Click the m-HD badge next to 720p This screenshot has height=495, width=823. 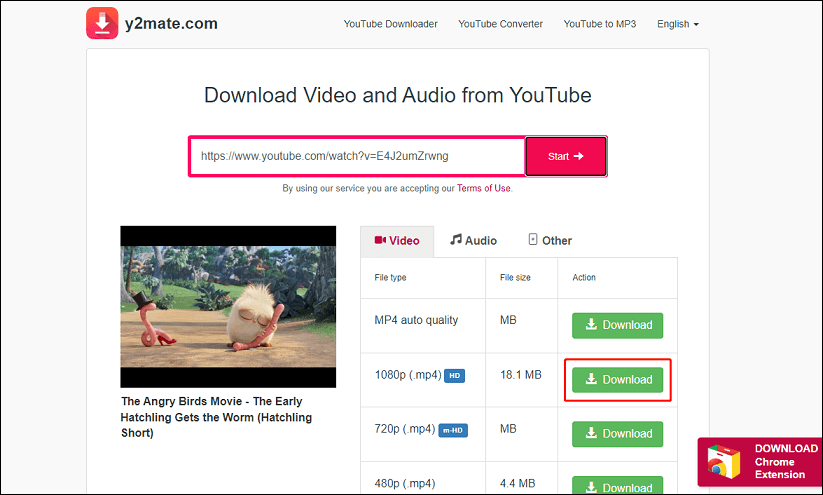pos(453,430)
